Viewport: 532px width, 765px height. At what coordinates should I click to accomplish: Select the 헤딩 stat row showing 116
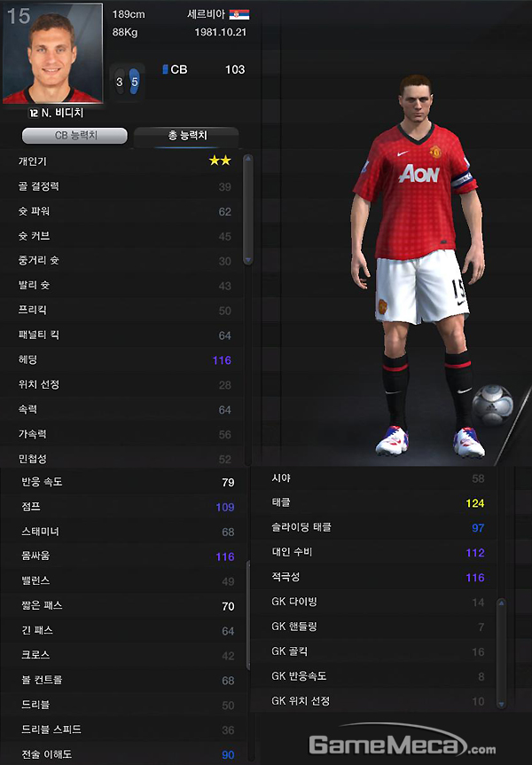[x=124, y=360]
